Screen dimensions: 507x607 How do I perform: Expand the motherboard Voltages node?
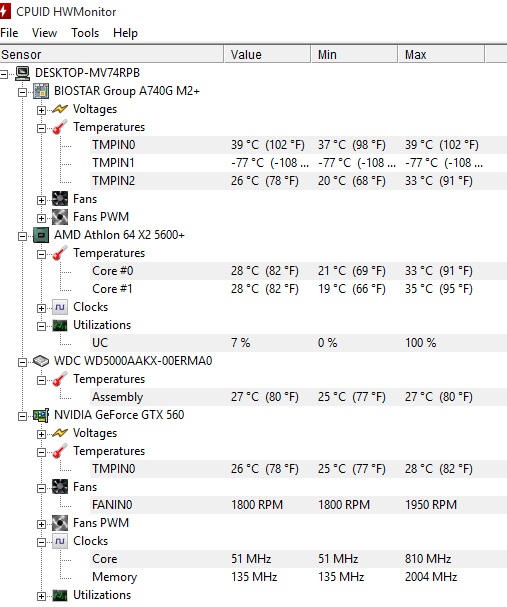point(41,110)
